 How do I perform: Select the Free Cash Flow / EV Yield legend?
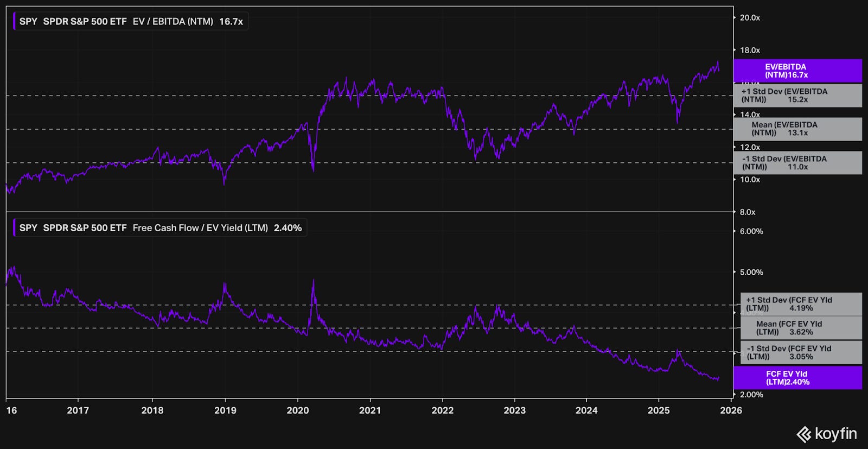tap(159, 228)
